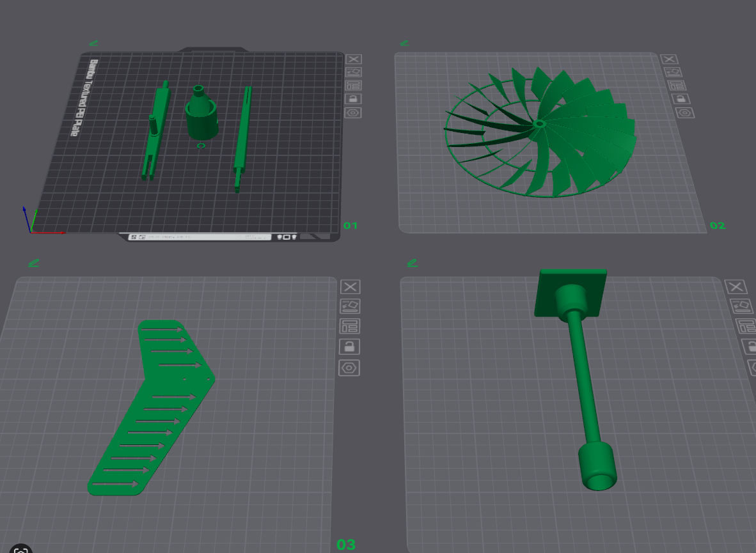Open plate settings for plate 02
This screenshot has height=553, width=756.
684,113
